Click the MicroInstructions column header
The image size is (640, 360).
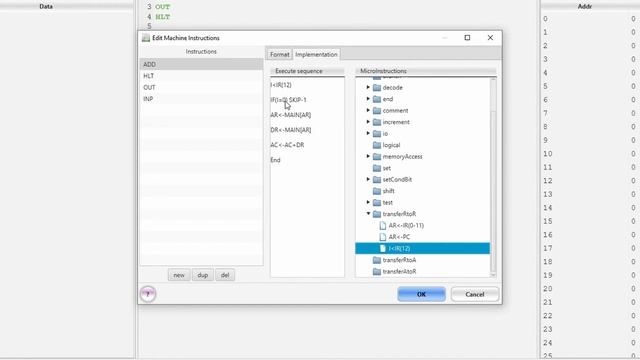click(426, 71)
